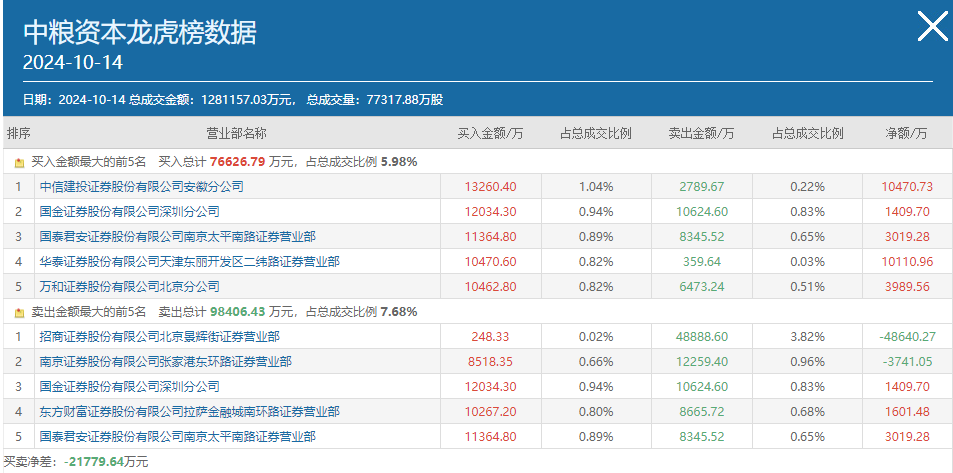
Task: Open 国金证券深圳分公司 in the sell top-5 list
Action: 129,387
